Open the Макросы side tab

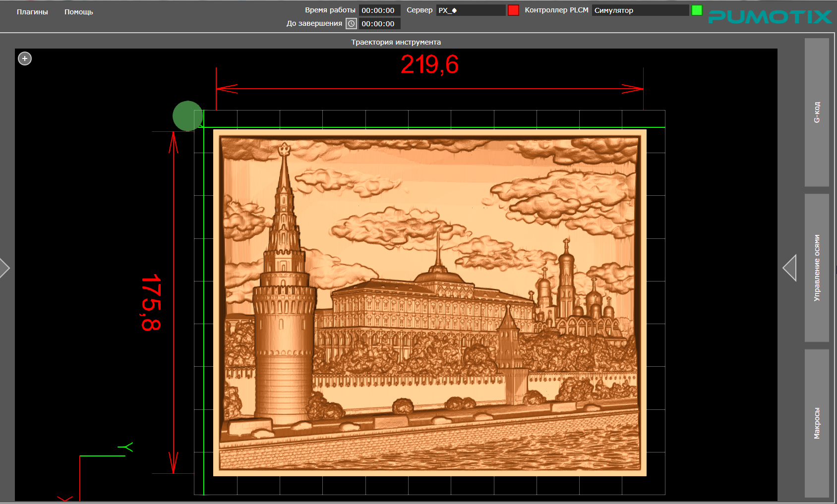pyautogui.click(x=817, y=423)
